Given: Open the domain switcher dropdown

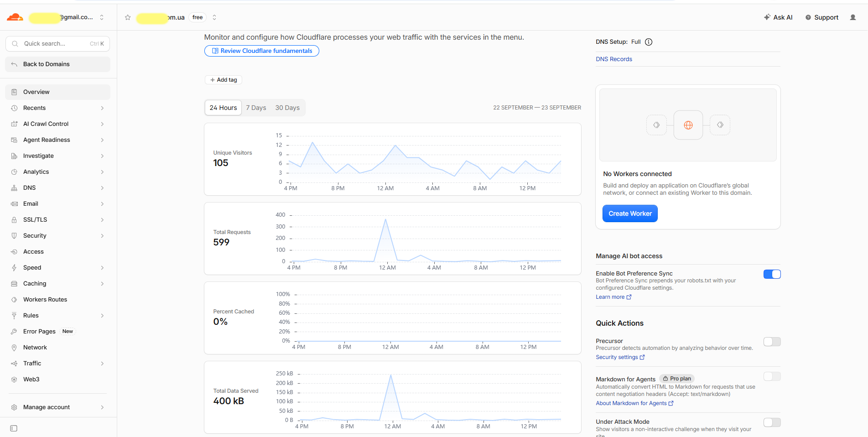Looking at the screenshot, I should [214, 17].
